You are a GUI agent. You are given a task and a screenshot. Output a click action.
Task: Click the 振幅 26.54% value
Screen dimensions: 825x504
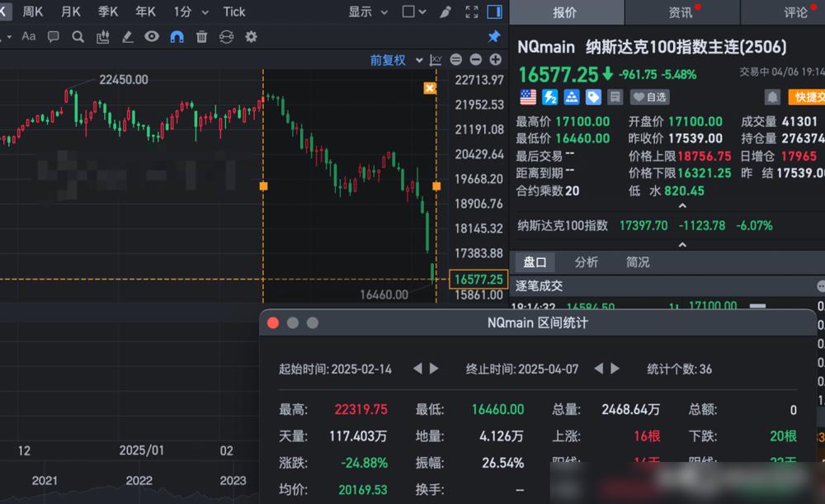pos(502,463)
